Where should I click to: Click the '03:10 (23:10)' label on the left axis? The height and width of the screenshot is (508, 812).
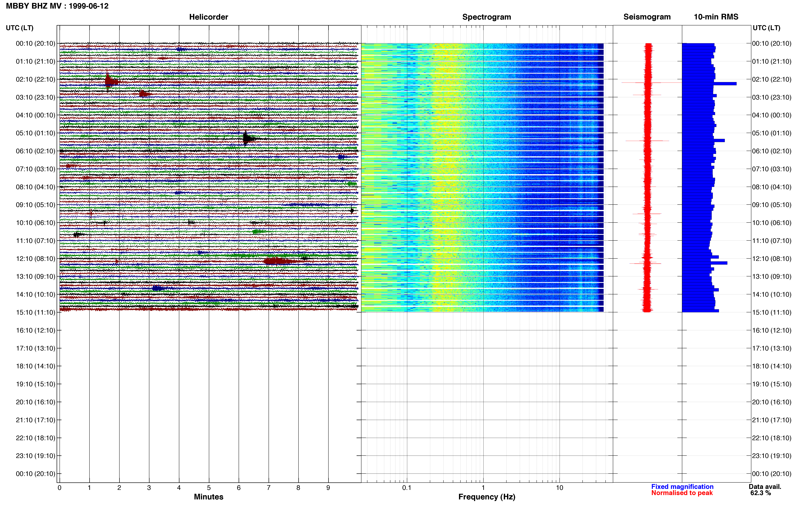coord(36,97)
